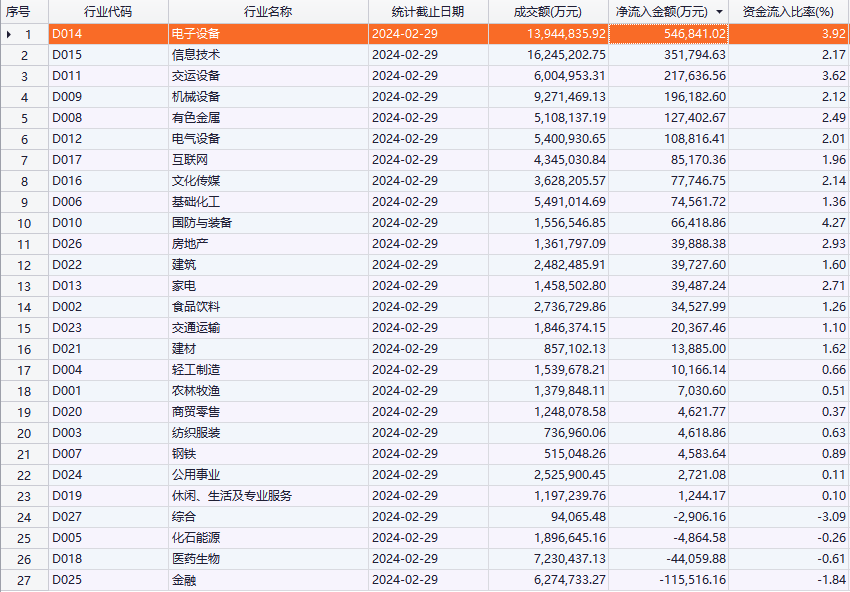
Task: Click the 机械设备 industry name cell
Action: [x=196, y=97]
